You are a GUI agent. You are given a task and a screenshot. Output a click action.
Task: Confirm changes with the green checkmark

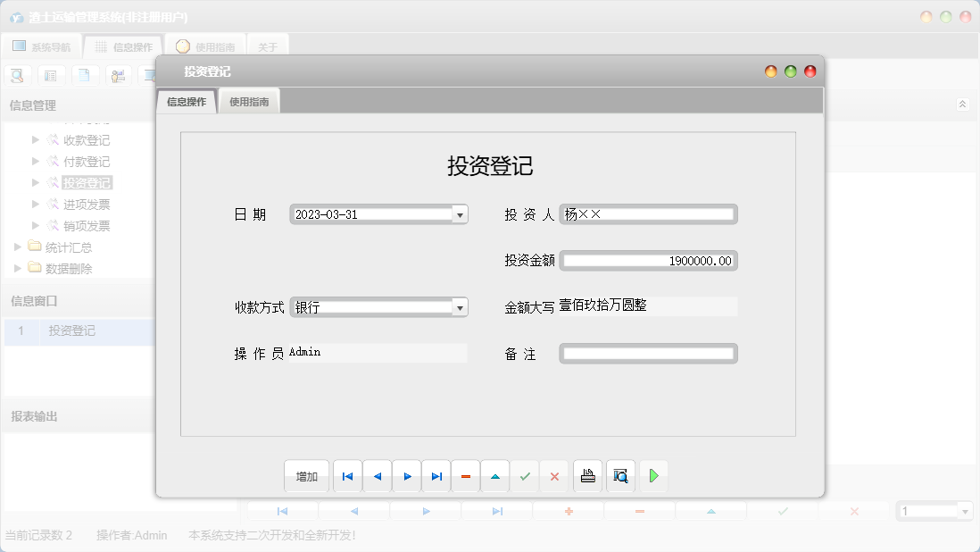pyautogui.click(x=524, y=475)
